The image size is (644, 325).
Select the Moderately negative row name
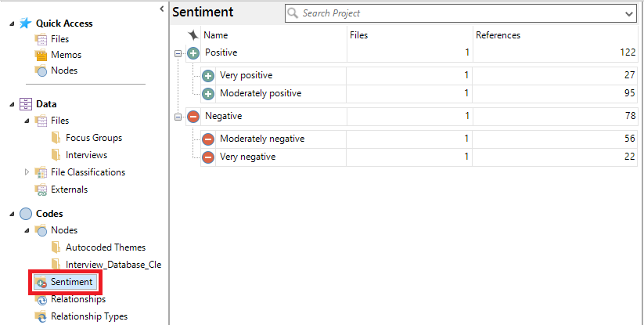pyautogui.click(x=262, y=139)
